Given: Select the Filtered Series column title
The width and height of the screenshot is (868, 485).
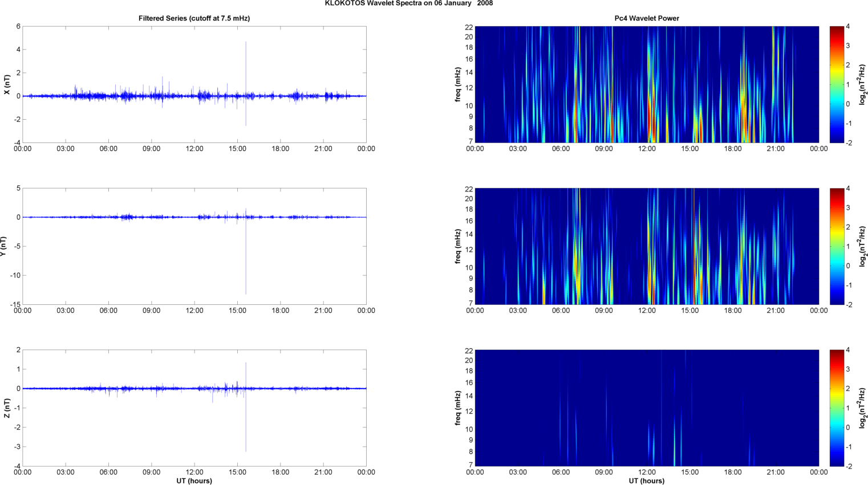Looking at the screenshot, I should [194, 18].
